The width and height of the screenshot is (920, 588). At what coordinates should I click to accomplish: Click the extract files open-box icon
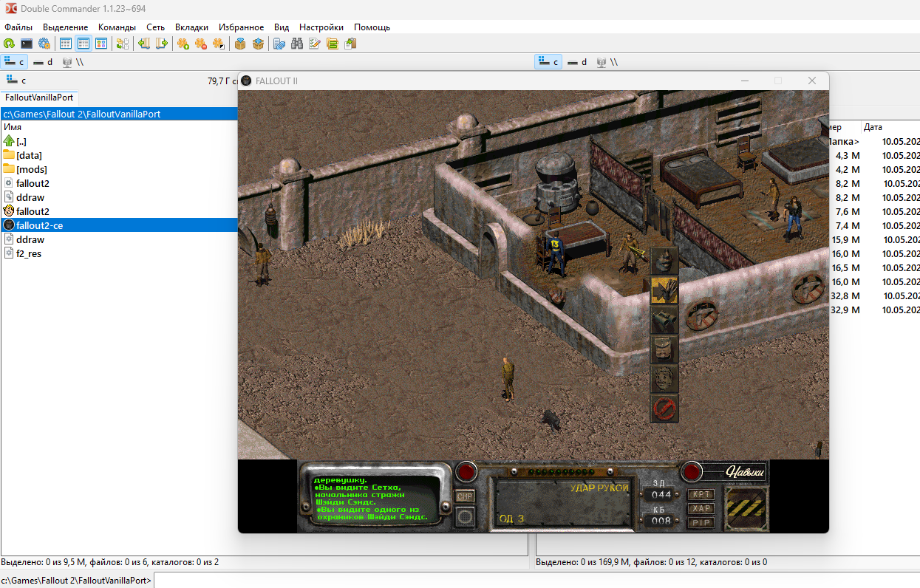258,44
